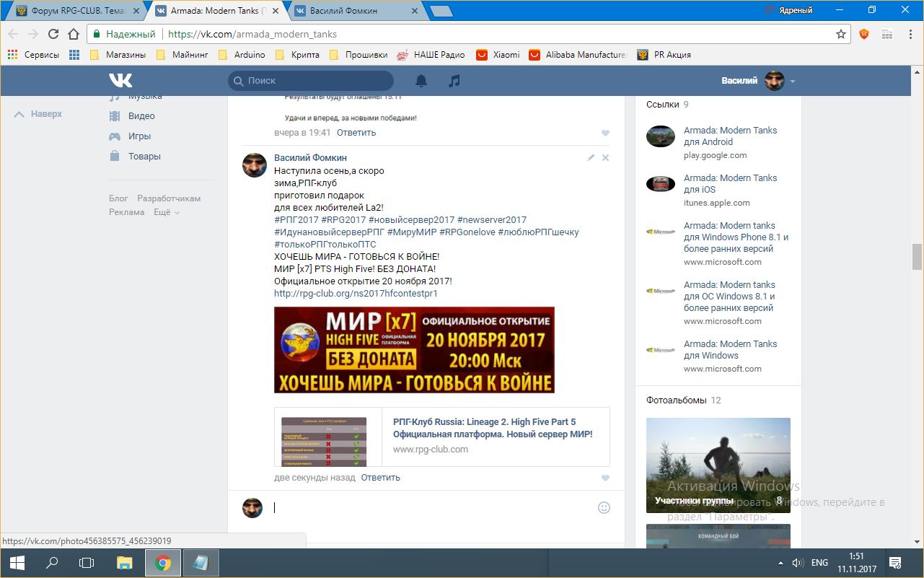Open Разработчикам footer link

169,198
